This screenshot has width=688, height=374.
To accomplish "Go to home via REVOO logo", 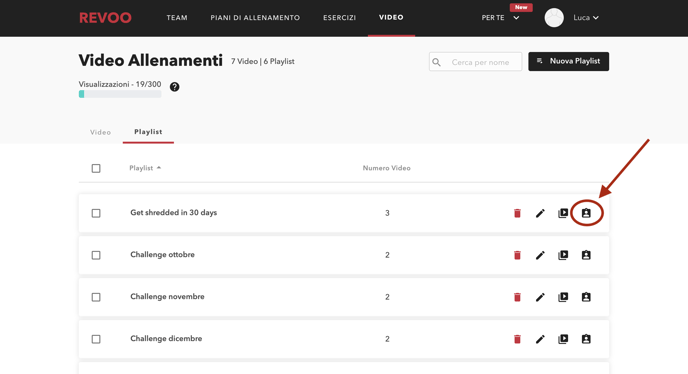I will [x=105, y=18].
